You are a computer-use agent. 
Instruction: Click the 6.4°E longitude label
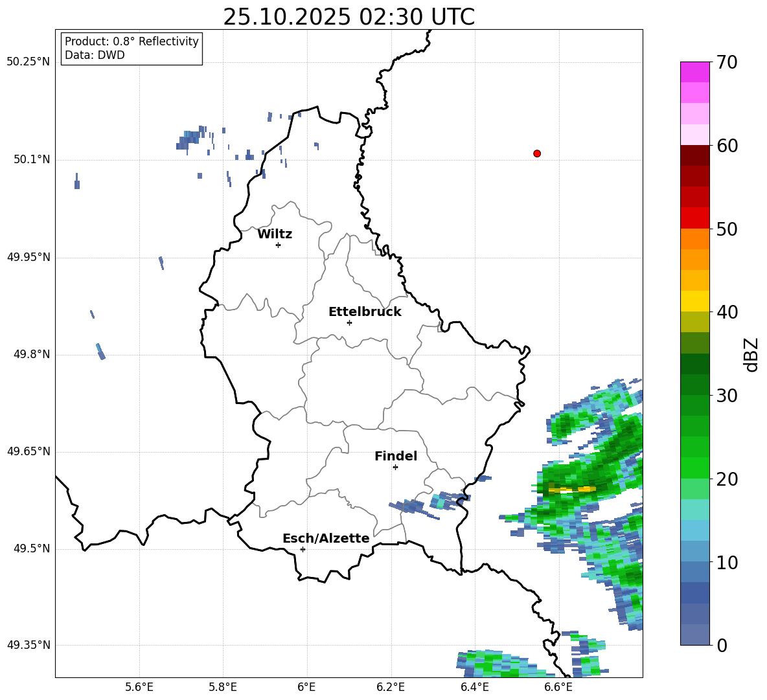coord(474,687)
